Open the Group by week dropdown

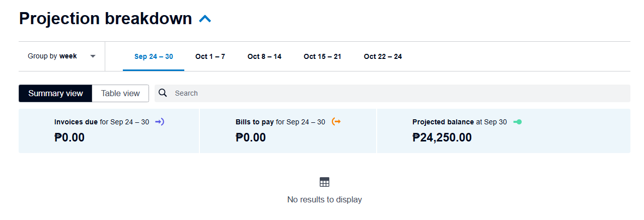pos(61,56)
